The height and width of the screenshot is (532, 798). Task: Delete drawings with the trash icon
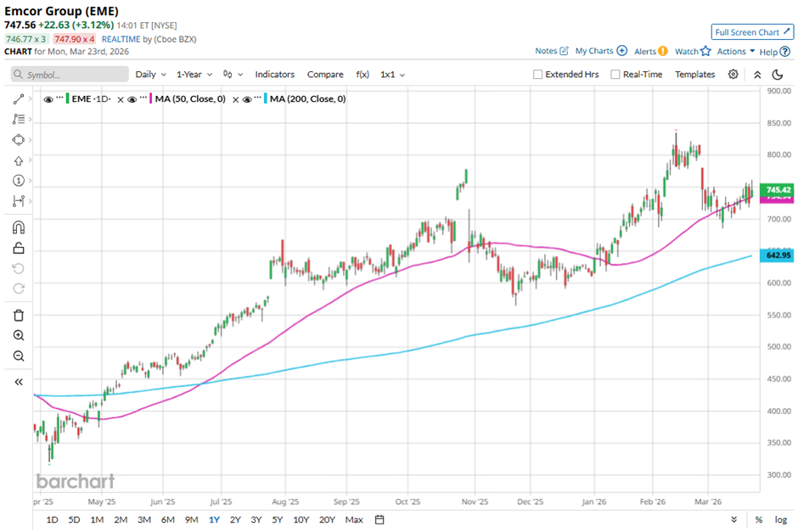[x=19, y=315]
